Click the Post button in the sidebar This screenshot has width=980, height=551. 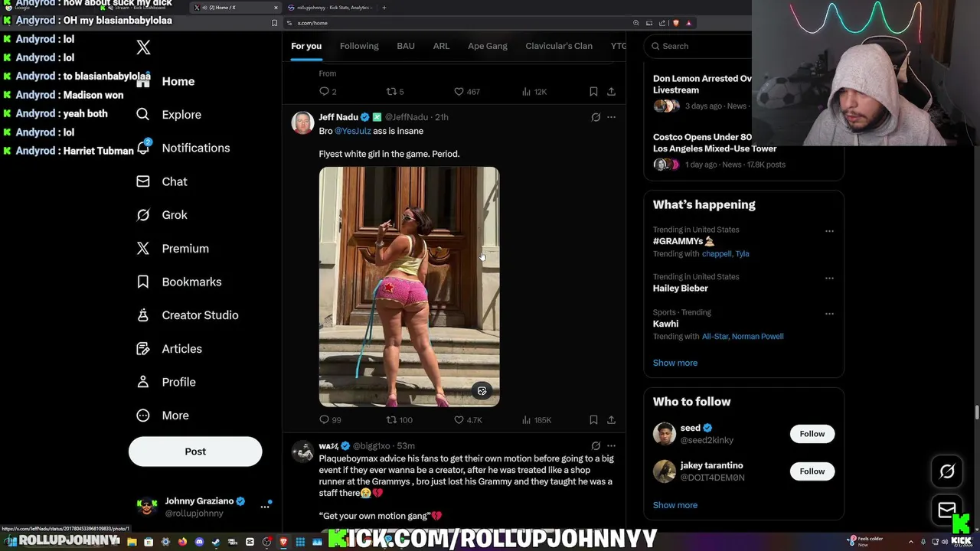click(x=195, y=452)
